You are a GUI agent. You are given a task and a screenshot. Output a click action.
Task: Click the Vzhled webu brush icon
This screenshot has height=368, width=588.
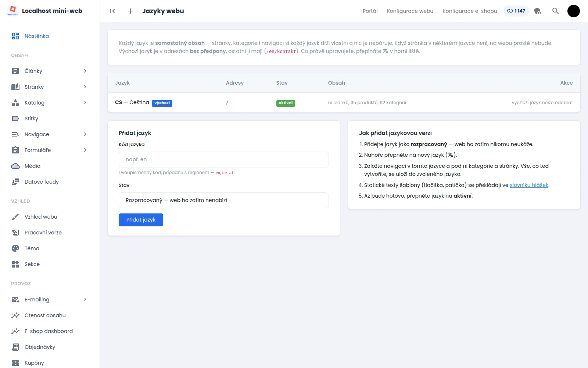pos(15,217)
